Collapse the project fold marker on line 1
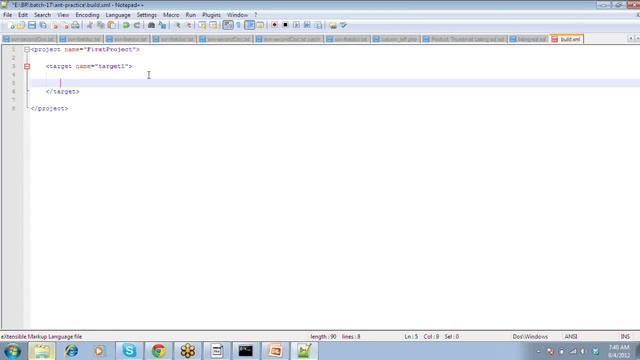640x360 pixels. click(x=27, y=49)
